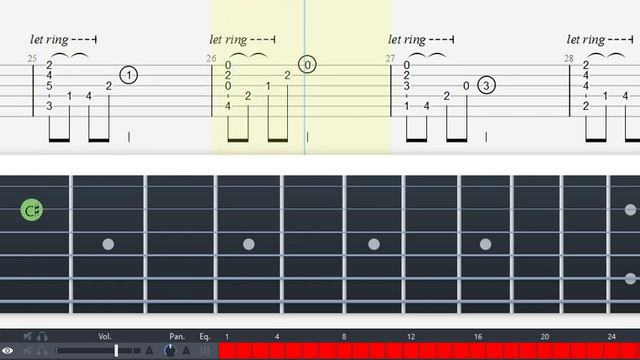Open the track equalizer bars icon

pos(205,351)
